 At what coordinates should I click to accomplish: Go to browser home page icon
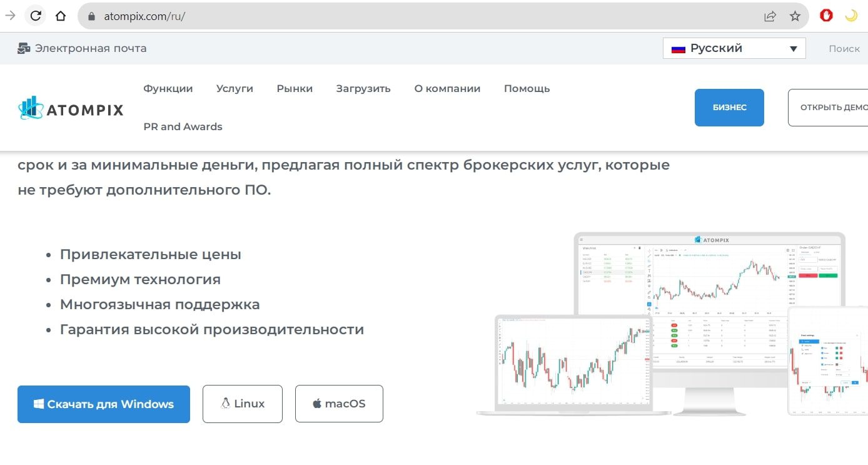[x=61, y=16]
